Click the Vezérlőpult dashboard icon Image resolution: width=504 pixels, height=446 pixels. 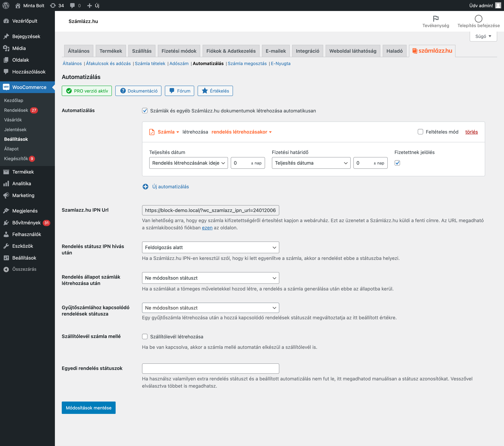click(6, 21)
